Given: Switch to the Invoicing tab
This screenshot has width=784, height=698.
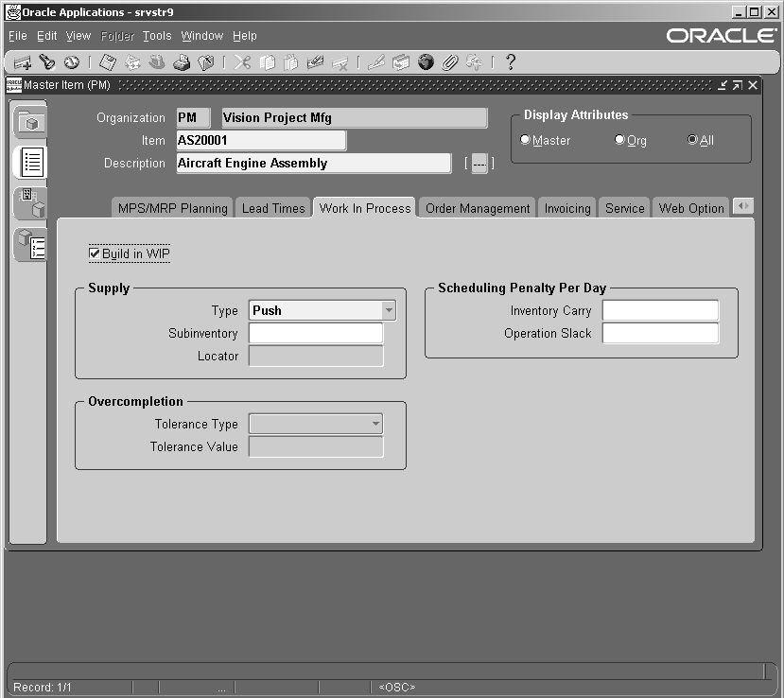Looking at the screenshot, I should pos(567,208).
